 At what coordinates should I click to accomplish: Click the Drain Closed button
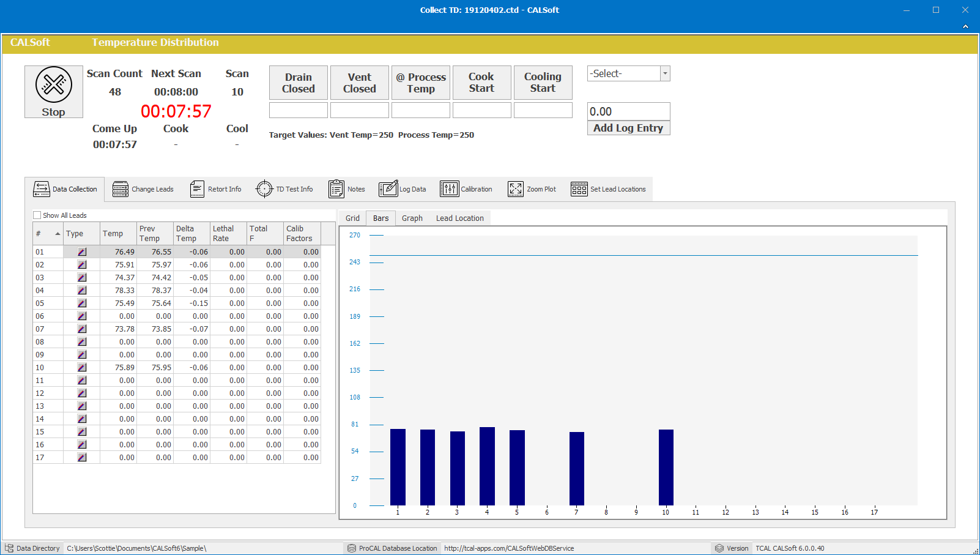tap(299, 83)
